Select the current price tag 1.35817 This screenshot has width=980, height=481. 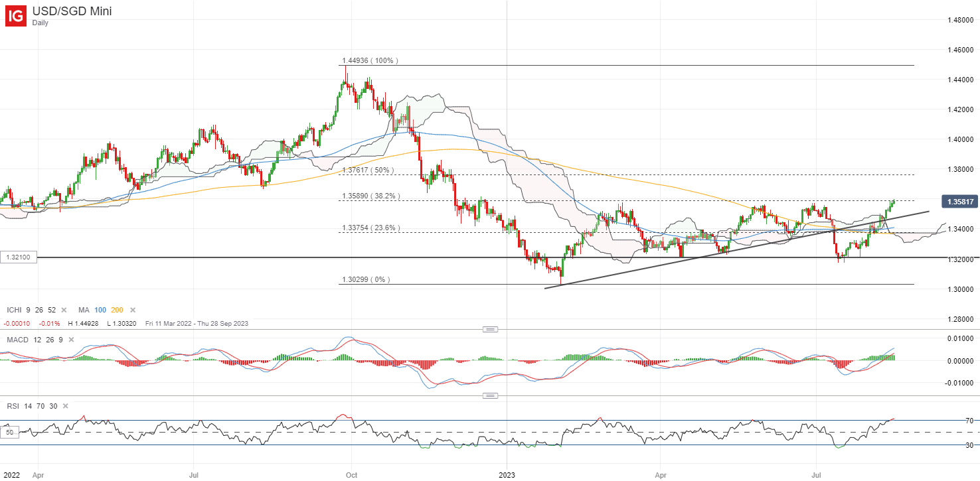click(959, 202)
